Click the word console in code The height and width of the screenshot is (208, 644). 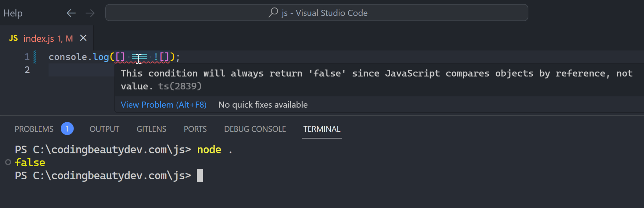(x=68, y=57)
